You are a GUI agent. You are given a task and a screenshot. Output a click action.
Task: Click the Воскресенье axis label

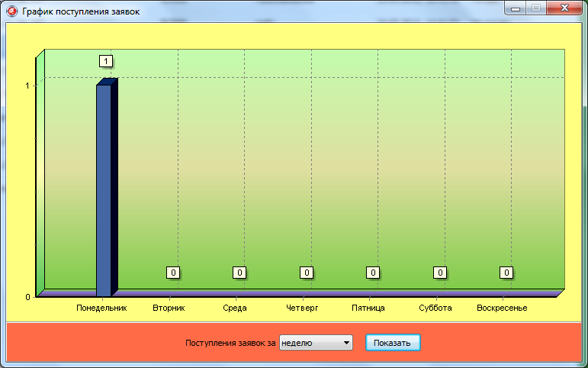point(502,308)
